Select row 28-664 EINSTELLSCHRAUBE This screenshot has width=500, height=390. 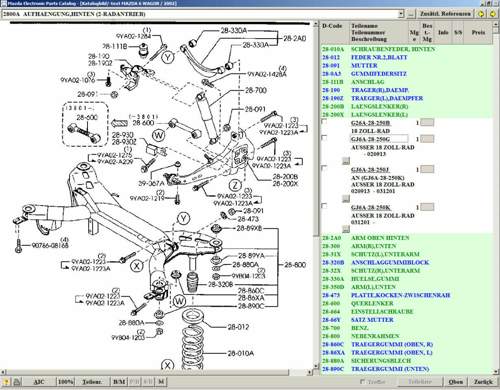406,312
